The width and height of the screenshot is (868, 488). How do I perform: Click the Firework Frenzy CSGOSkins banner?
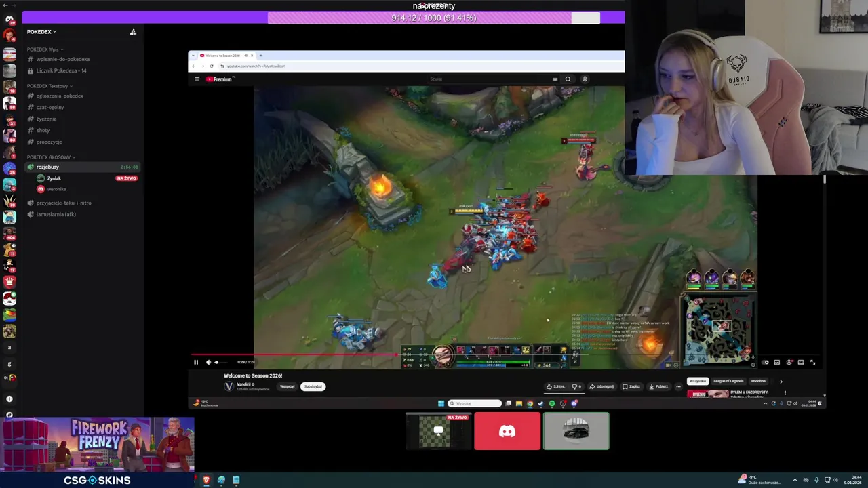(98, 452)
